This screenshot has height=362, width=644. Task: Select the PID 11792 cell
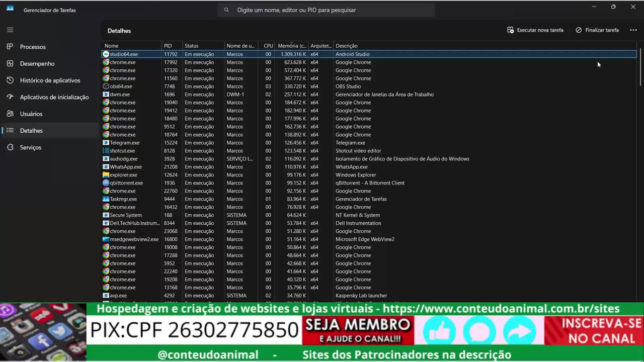tap(171, 54)
